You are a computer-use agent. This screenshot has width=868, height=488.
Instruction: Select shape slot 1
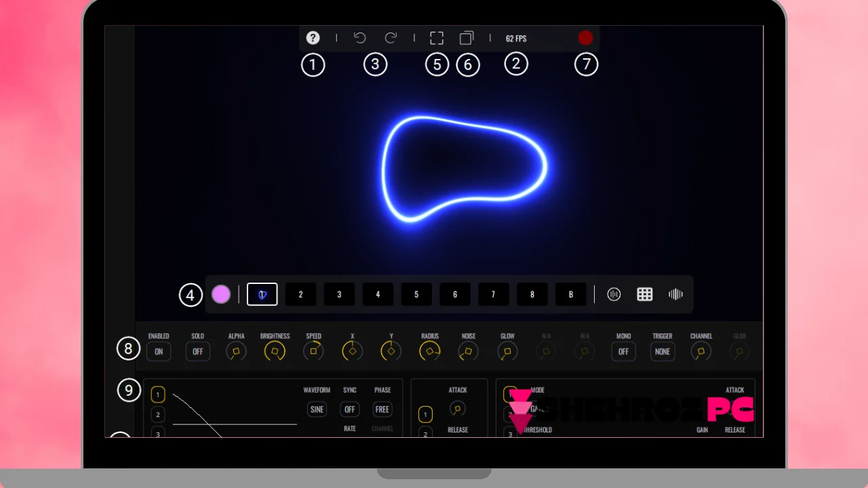click(262, 294)
